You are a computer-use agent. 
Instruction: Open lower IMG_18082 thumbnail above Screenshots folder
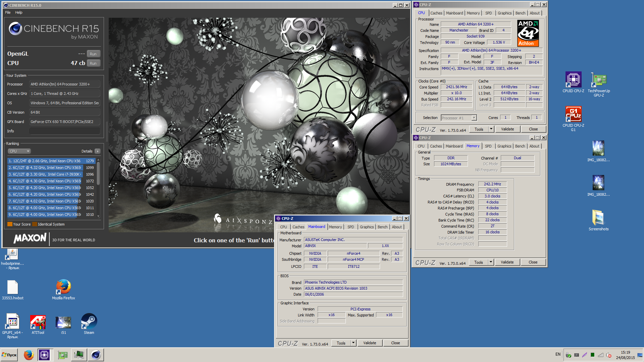coord(598,185)
